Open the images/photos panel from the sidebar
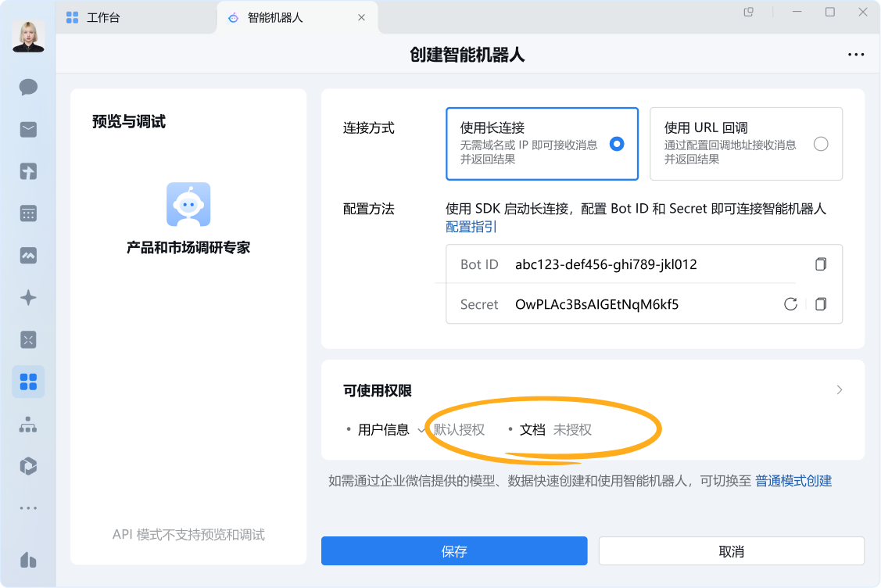The image size is (881, 588). 28,255
